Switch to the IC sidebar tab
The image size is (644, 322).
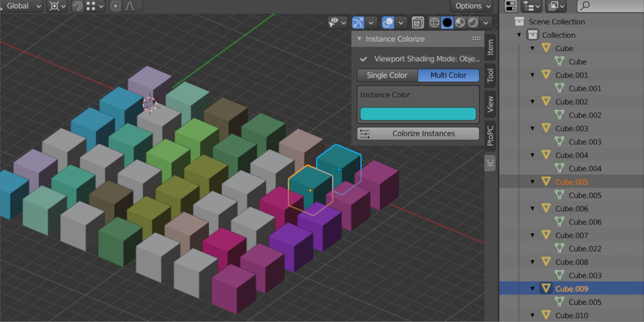[x=490, y=163]
